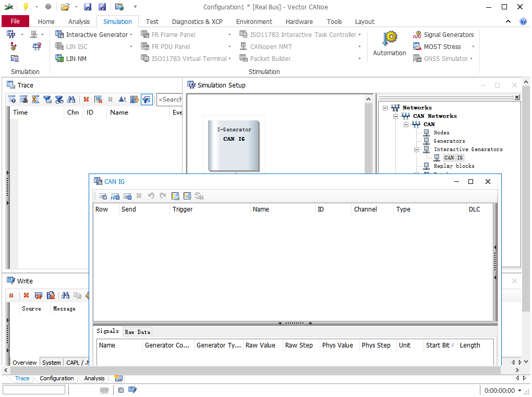The width and height of the screenshot is (532, 397).
Task: Click the row spacing icon in Trace toolbar
Action: (35, 100)
